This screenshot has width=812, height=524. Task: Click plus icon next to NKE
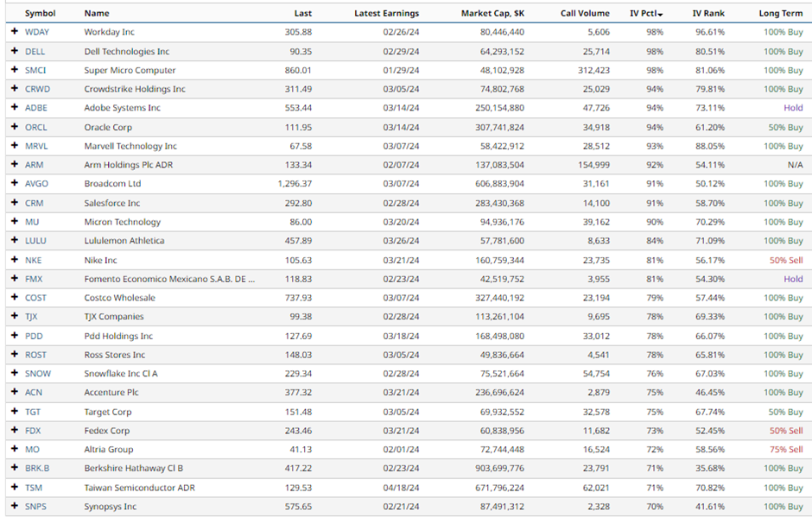14,260
